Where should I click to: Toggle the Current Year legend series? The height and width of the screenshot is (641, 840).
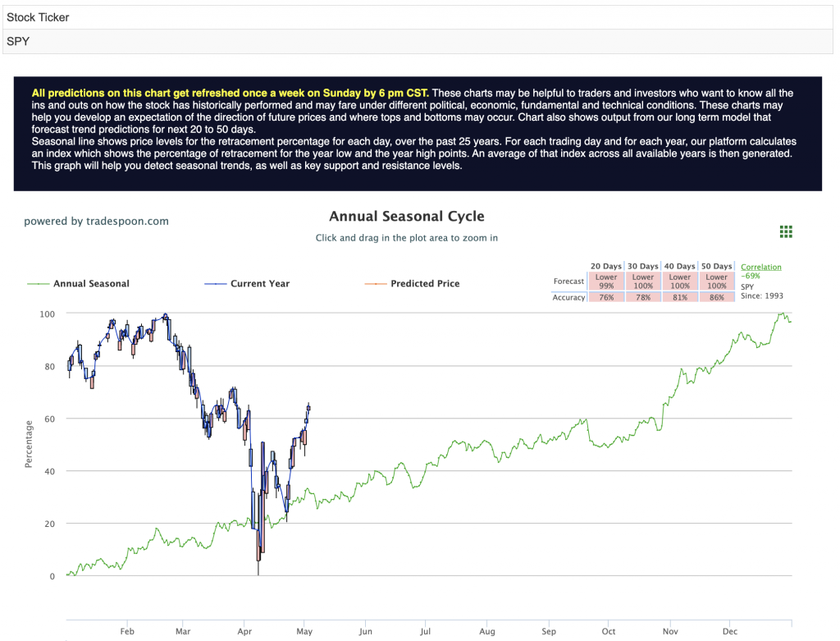point(260,283)
